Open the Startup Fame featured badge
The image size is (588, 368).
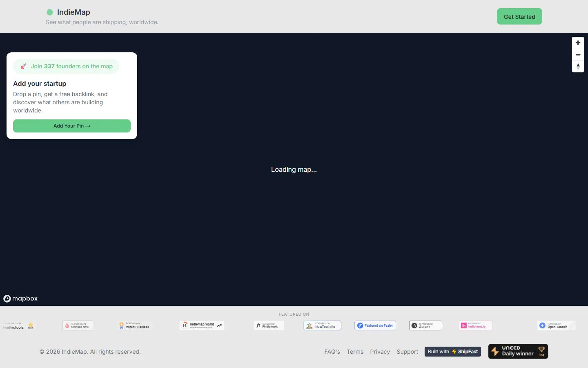point(78,325)
